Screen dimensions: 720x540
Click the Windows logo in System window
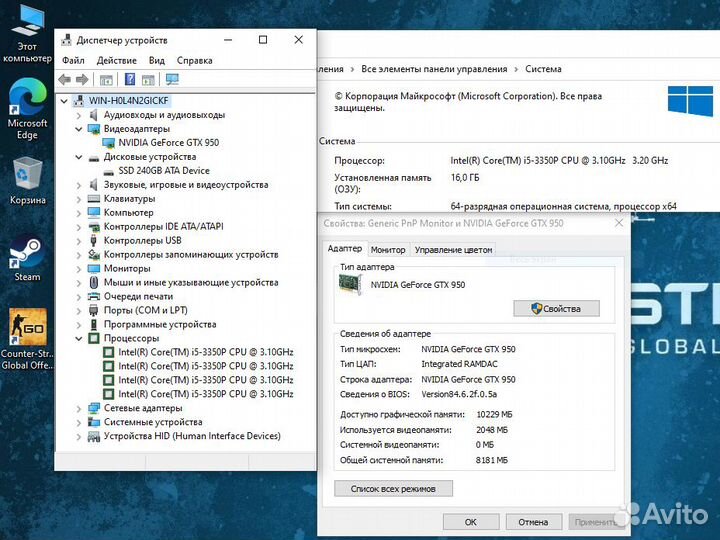690,100
